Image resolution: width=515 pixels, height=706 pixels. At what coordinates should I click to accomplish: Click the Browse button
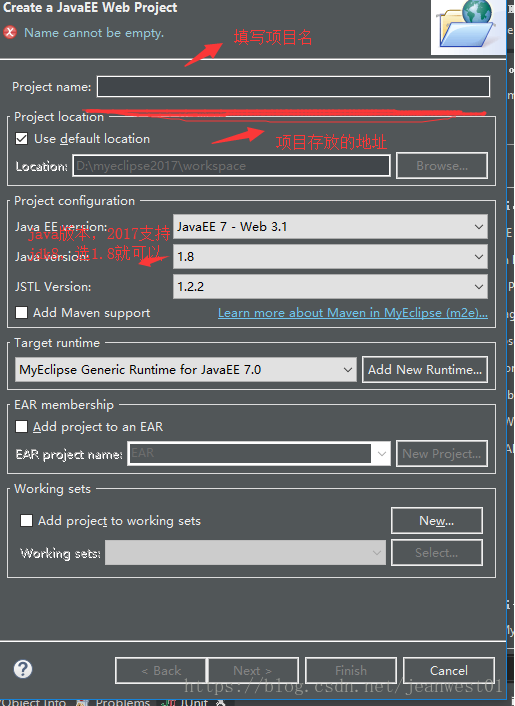pos(442,166)
